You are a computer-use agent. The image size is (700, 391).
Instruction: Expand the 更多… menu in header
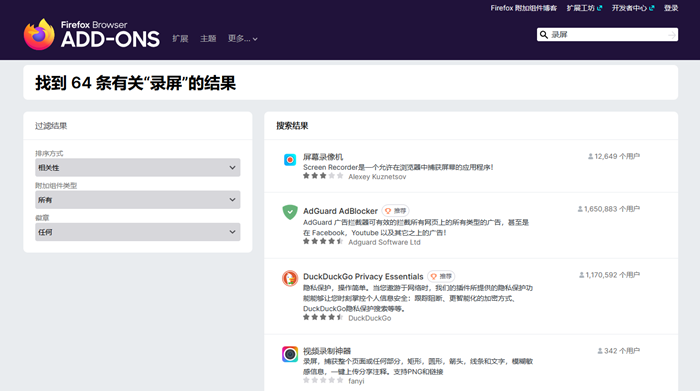(x=242, y=39)
